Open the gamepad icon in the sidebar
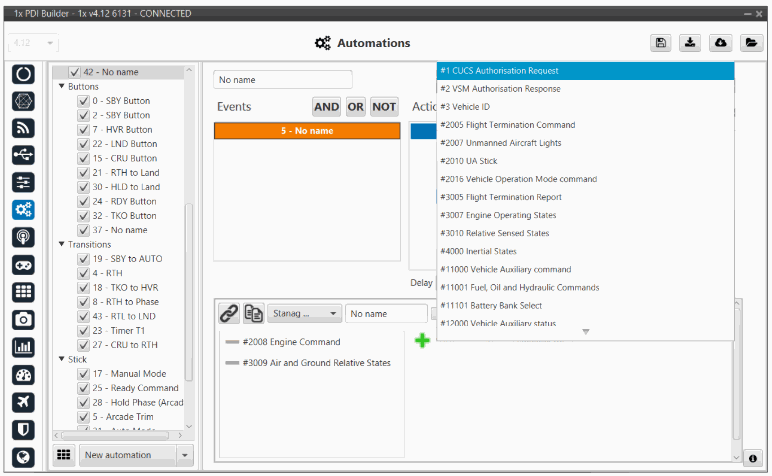This screenshot has width=772, height=476. (x=25, y=265)
